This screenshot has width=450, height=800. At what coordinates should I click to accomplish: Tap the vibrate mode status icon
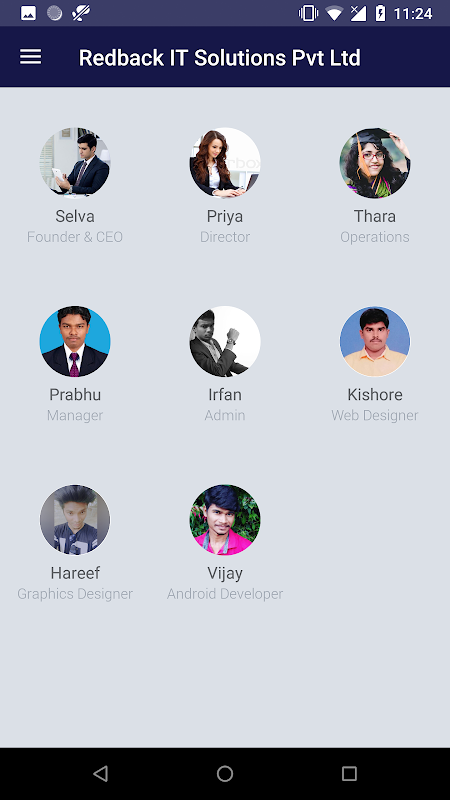308,13
